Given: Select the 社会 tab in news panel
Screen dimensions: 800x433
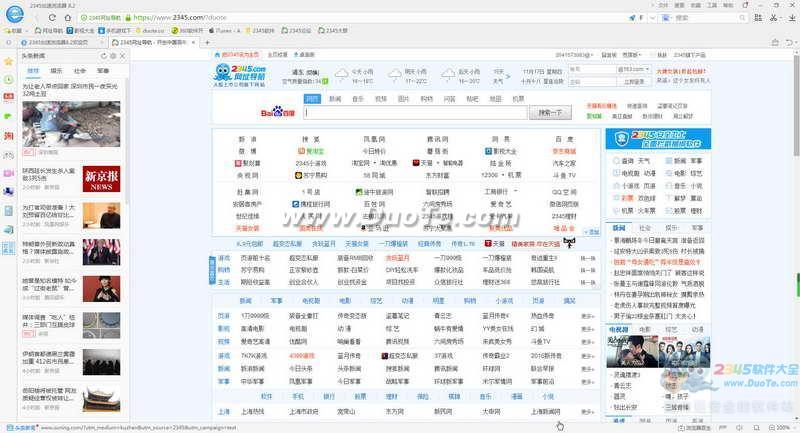Looking at the screenshot, I should click(x=80, y=70).
